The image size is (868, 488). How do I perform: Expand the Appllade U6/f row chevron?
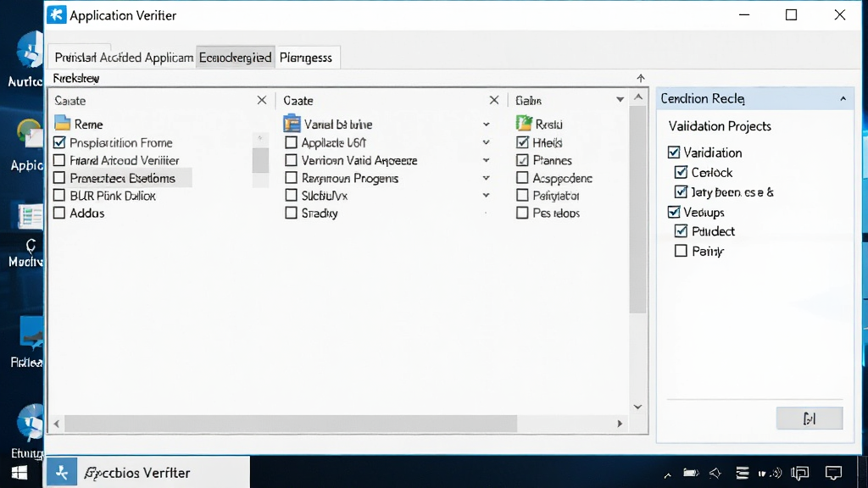(x=486, y=142)
